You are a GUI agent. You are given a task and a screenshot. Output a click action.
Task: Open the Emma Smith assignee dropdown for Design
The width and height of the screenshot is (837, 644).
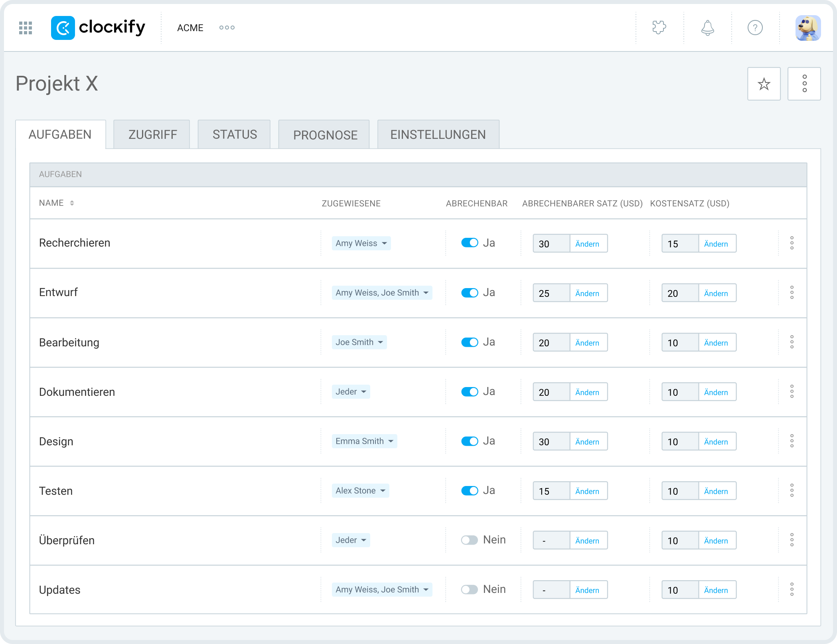tap(364, 441)
